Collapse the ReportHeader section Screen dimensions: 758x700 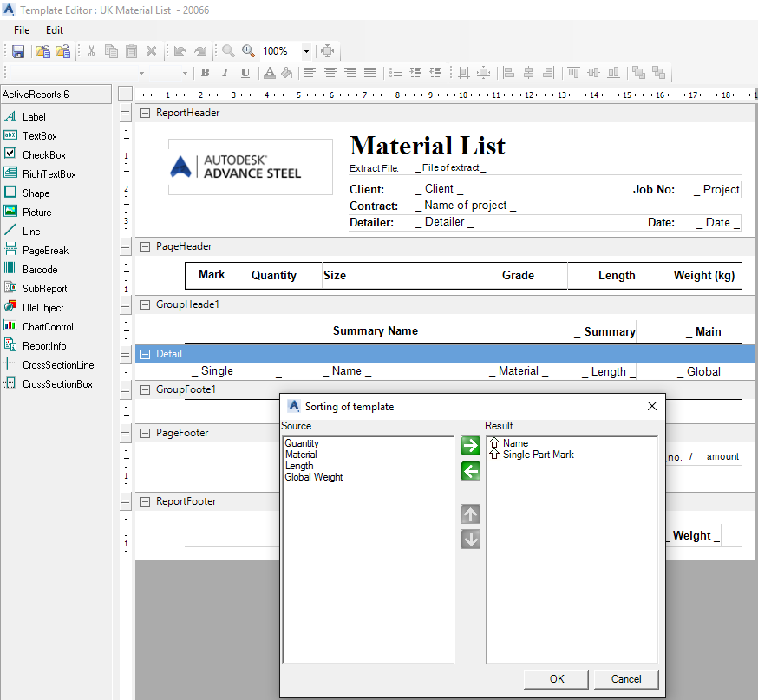(146, 112)
